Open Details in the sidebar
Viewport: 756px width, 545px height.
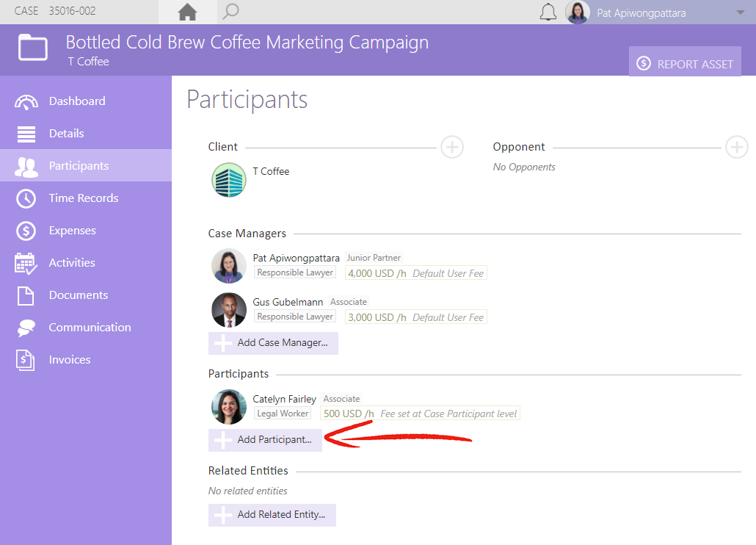(x=86, y=133)
